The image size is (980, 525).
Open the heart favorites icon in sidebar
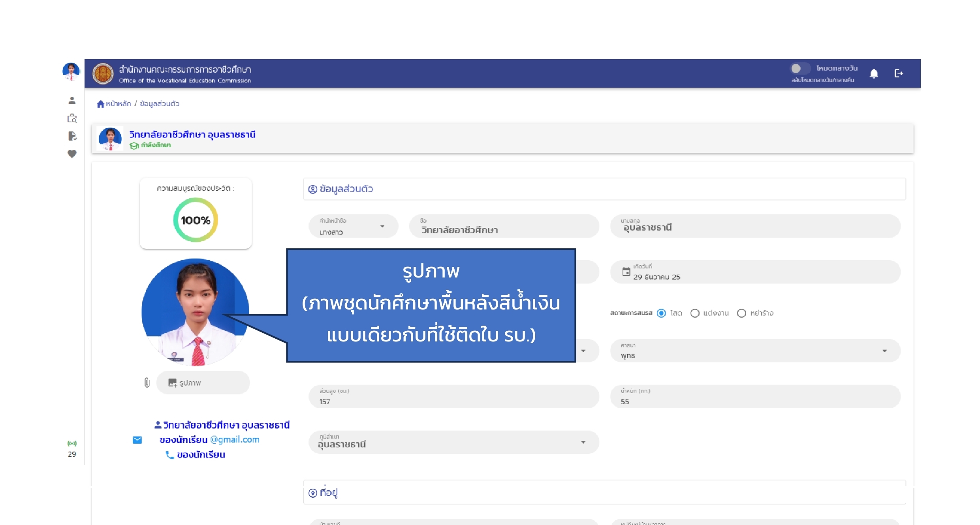click(x=72, y=154)
